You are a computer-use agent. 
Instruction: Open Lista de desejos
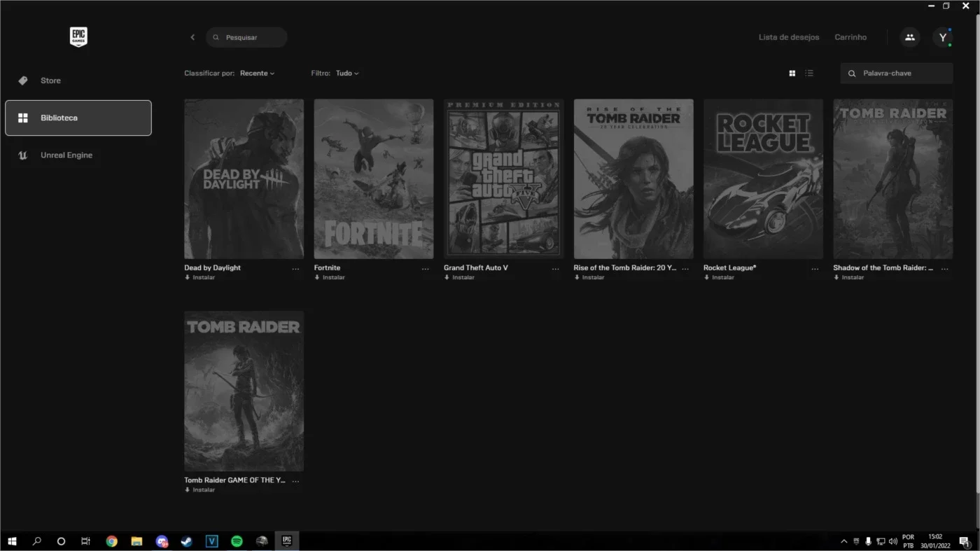pyautogui.click(x=788, y=37)
